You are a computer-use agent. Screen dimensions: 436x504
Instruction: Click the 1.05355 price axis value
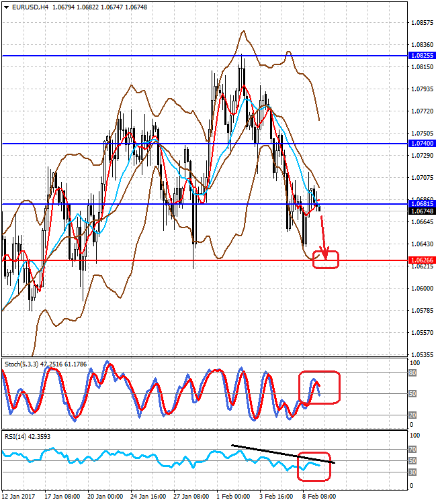coord(422,354)
